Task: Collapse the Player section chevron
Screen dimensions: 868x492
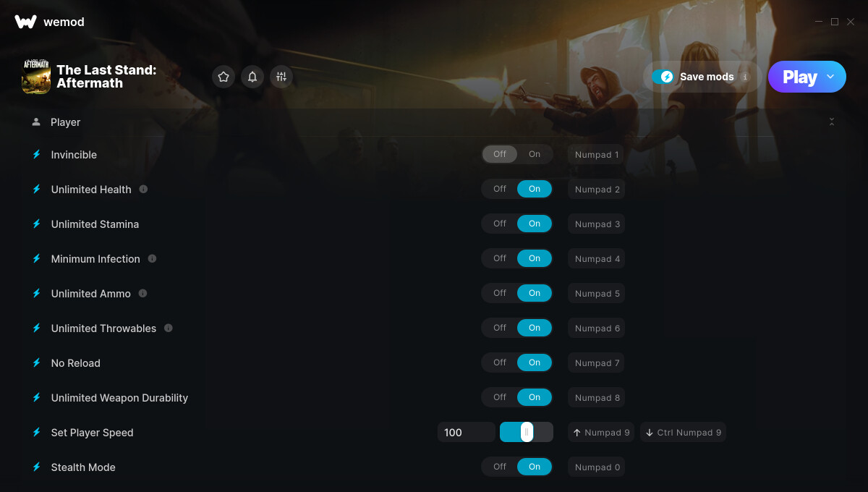Action: (832, 122)
